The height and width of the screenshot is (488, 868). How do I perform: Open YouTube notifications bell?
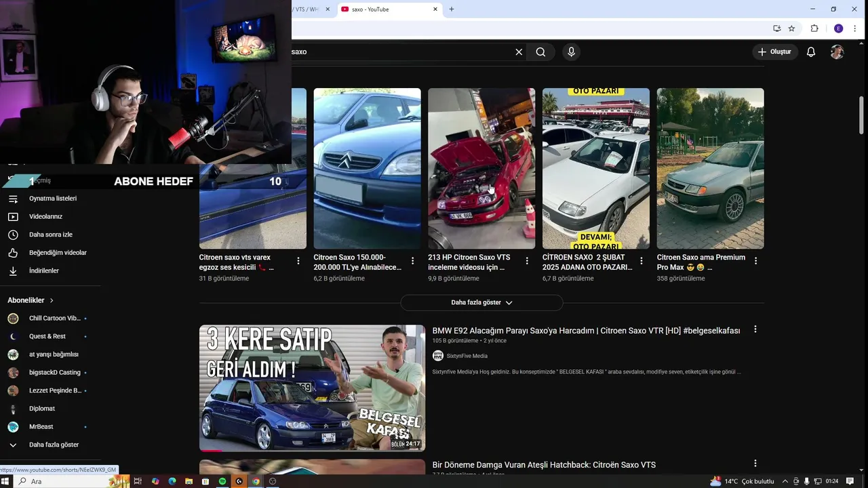810,52
